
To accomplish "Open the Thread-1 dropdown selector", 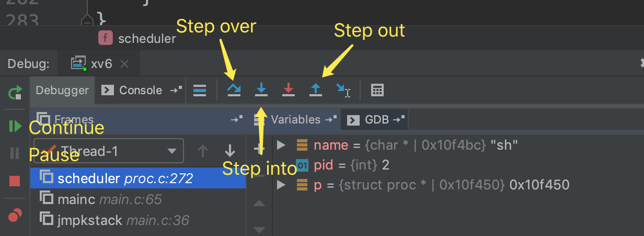I will tap(108, 151).
